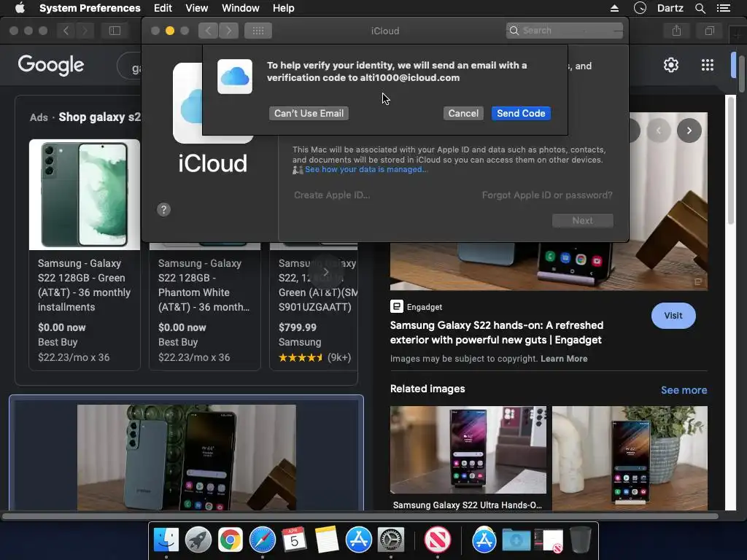Click shopping ads carousel next arrow
Image resolution: width=747 pixels, height=560 pixels.
326,273
